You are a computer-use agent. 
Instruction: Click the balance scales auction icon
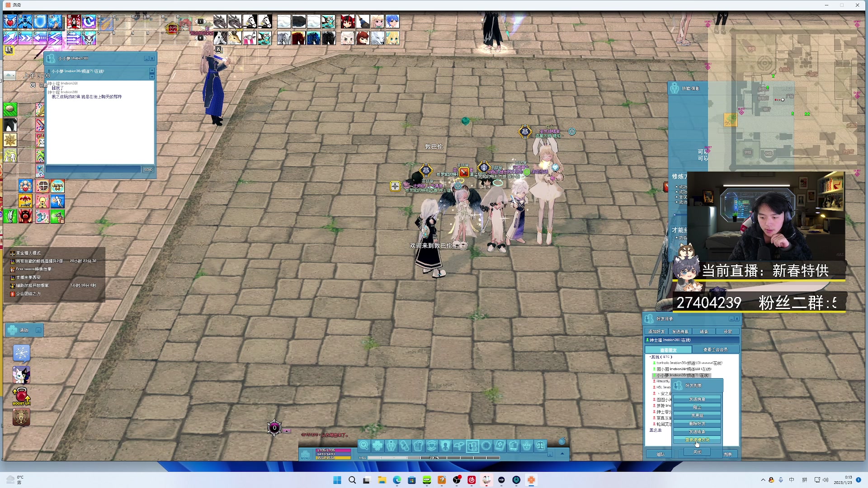click(x=540, y=446)
